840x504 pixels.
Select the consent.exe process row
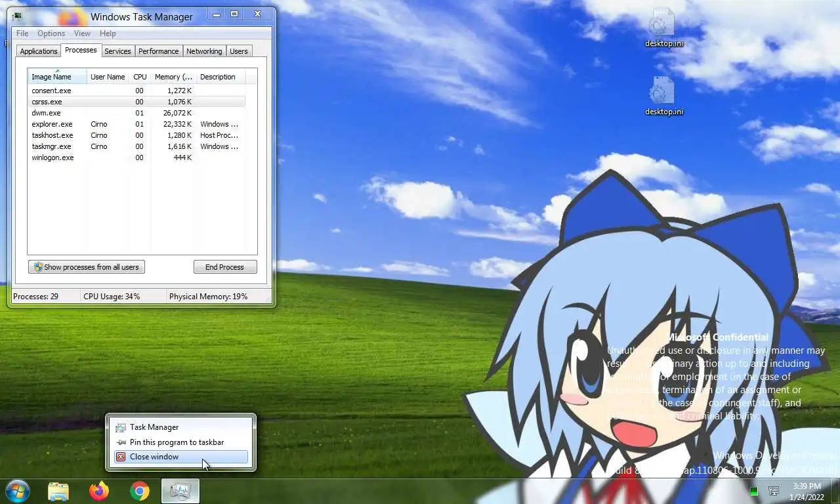click(136, 91)
